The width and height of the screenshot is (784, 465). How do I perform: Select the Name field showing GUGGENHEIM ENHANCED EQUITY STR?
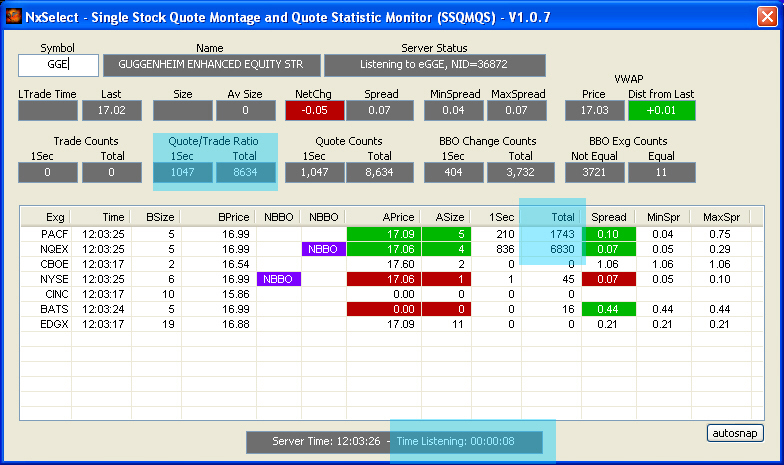[212, 65]
